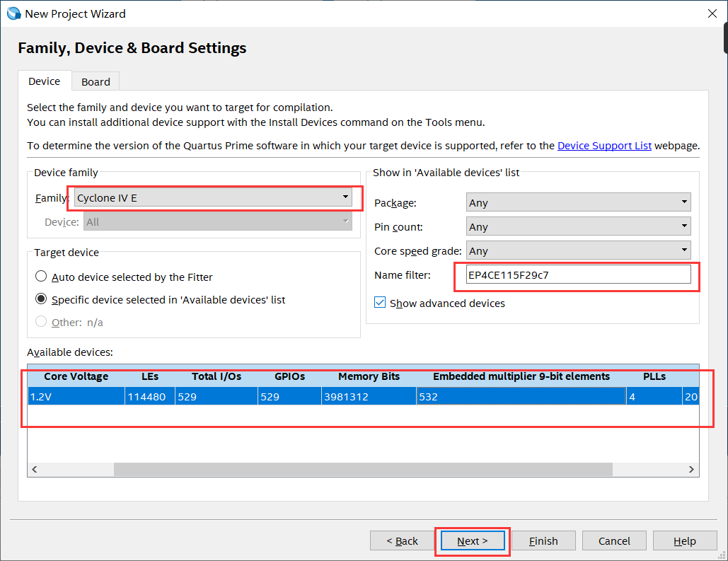Click the horizontal scrollbar thumb in devices list
Screen dimensions: 728x561
(x=363, y=470)
